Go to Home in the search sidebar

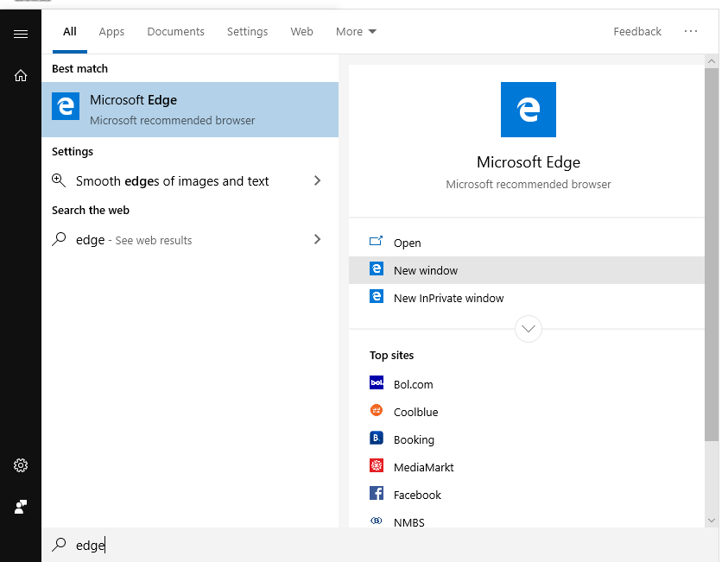(21, 75)
